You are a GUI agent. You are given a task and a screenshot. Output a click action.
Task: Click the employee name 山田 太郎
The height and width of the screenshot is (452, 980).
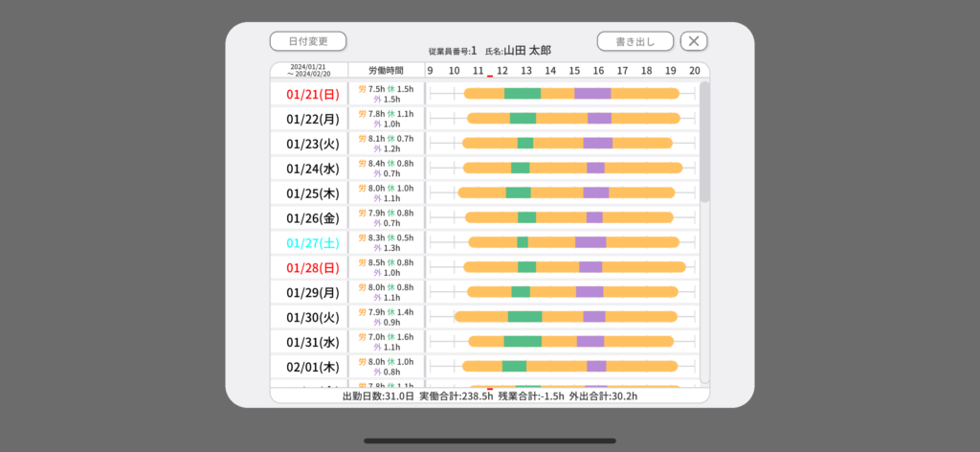(x=527, y=50)
